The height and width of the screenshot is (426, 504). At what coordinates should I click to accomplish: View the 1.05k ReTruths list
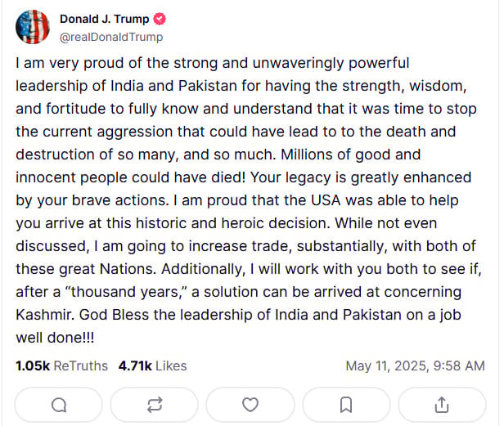point(62,365)
